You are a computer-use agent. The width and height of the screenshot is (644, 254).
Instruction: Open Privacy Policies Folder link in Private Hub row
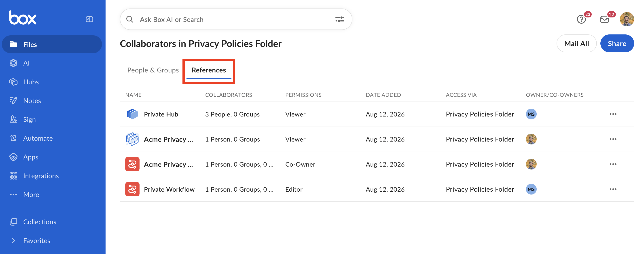coord(480,114)
